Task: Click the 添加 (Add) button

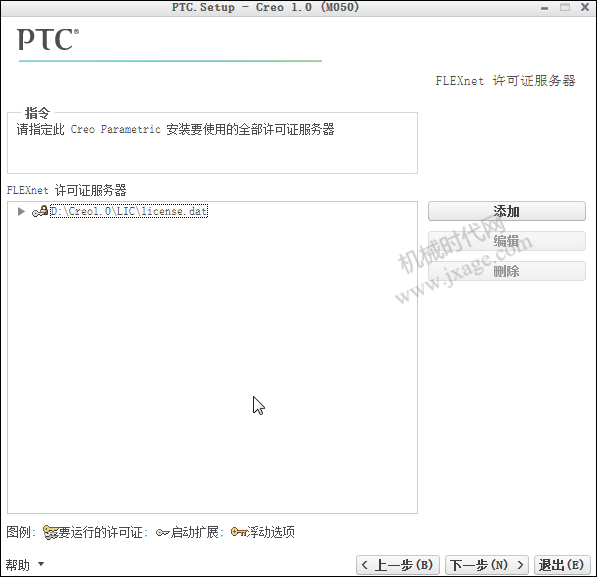Action: (x=507, y=211)
